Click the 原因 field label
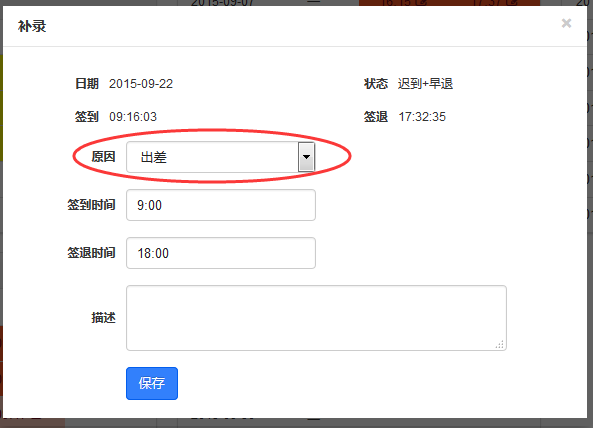The image size is (593, 428). tap(103, 157)
